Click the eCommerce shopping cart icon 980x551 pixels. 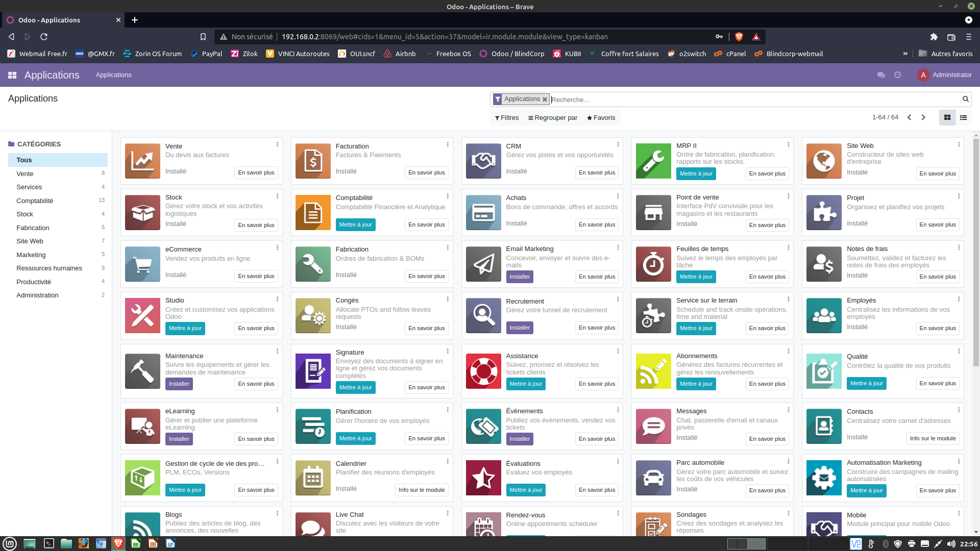[x=142, y=264]
